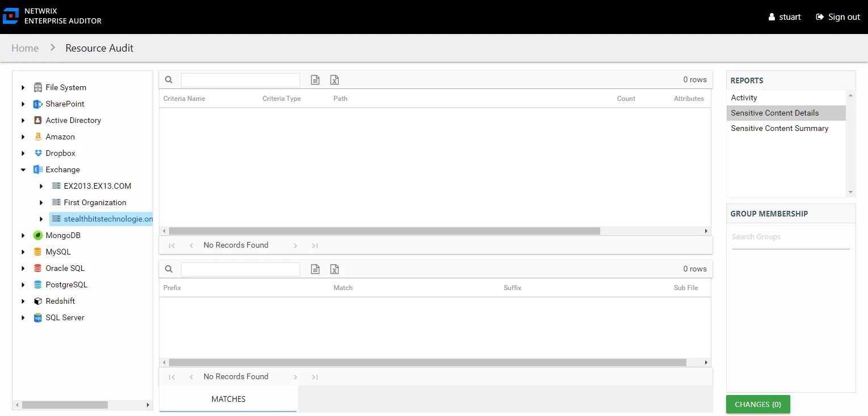The height and width of the screenshot is (416, 868).
Task: Click the First Organization server icon
Action: (x=56, y=202)
